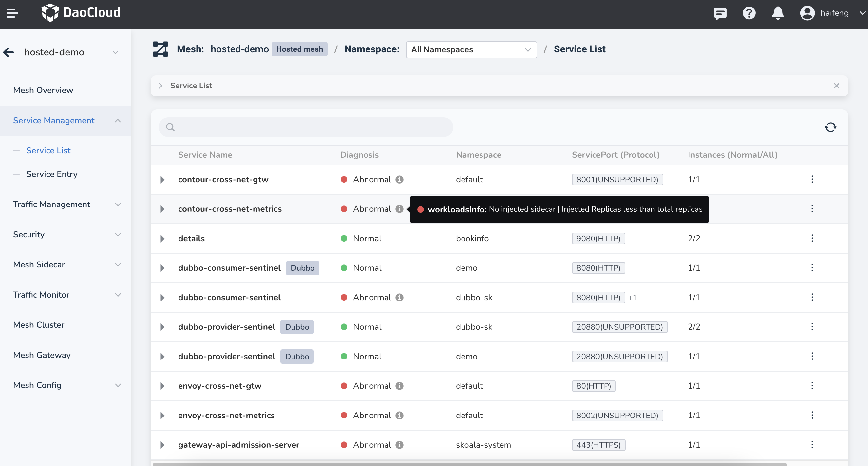Open the notifications bell
868x466 pixels.
click(778, 13)
